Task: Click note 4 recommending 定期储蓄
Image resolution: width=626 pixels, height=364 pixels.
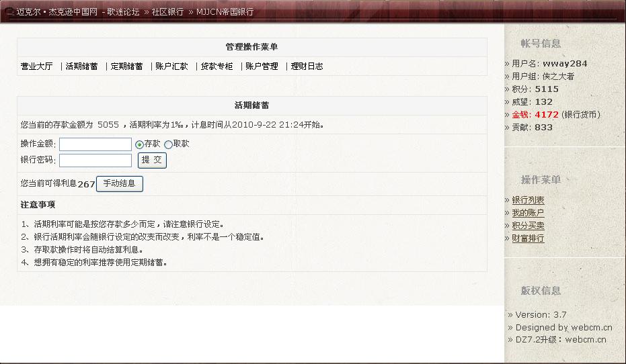Action: (94, 263)
